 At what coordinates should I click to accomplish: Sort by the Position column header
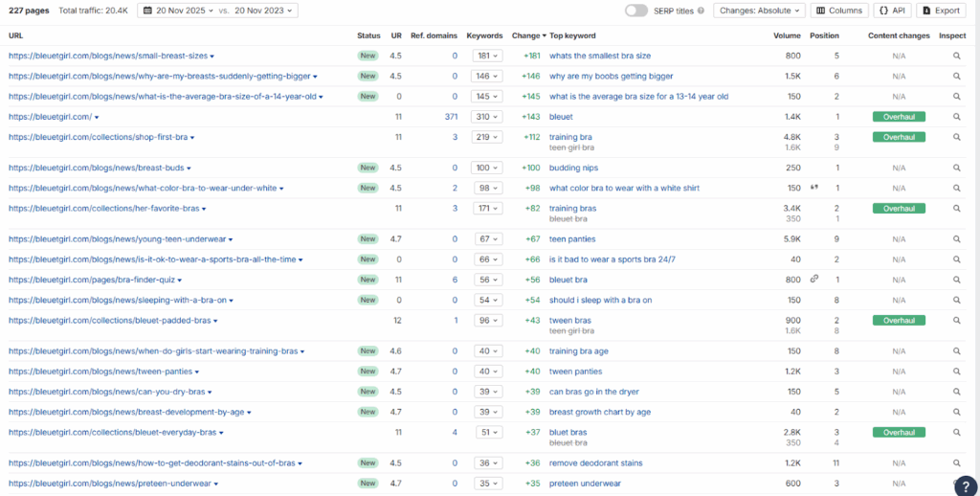tap(824, 35)
